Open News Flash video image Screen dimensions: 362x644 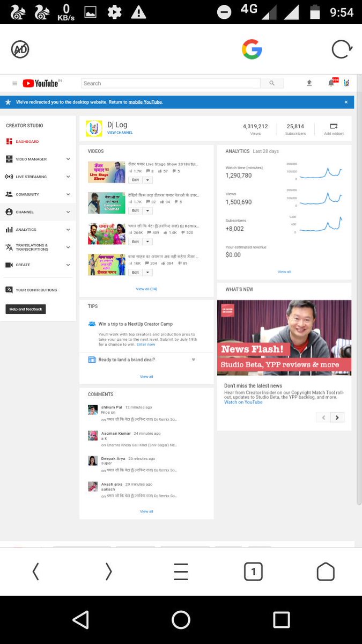coord(284,338)
